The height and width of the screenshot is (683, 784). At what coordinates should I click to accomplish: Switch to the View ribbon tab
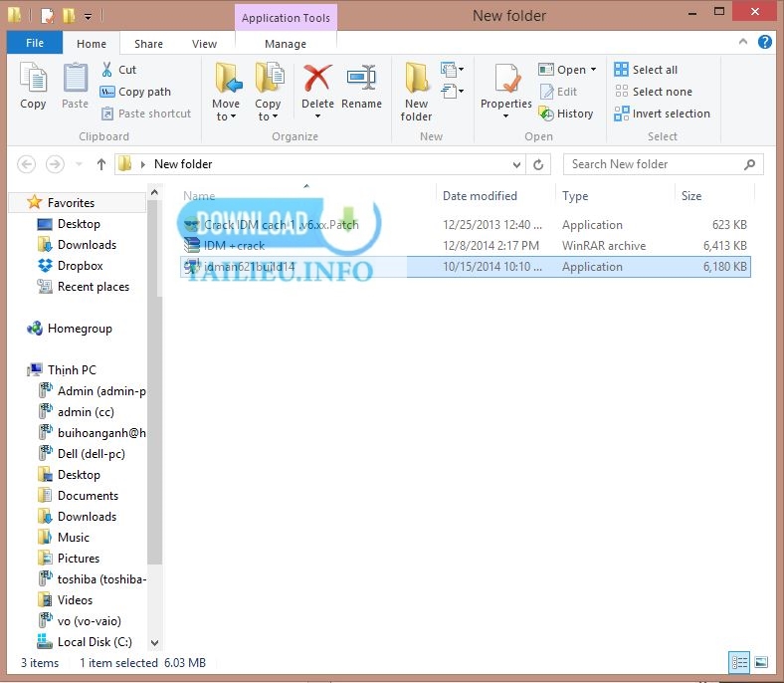(204, 44)
